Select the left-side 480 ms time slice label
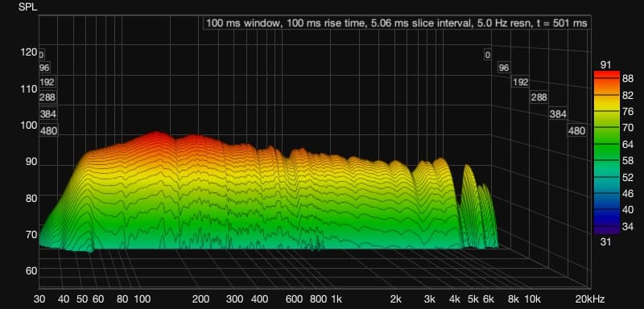Image resolution: width=644 pixels, height=309 pixels. tap(48, 131)
